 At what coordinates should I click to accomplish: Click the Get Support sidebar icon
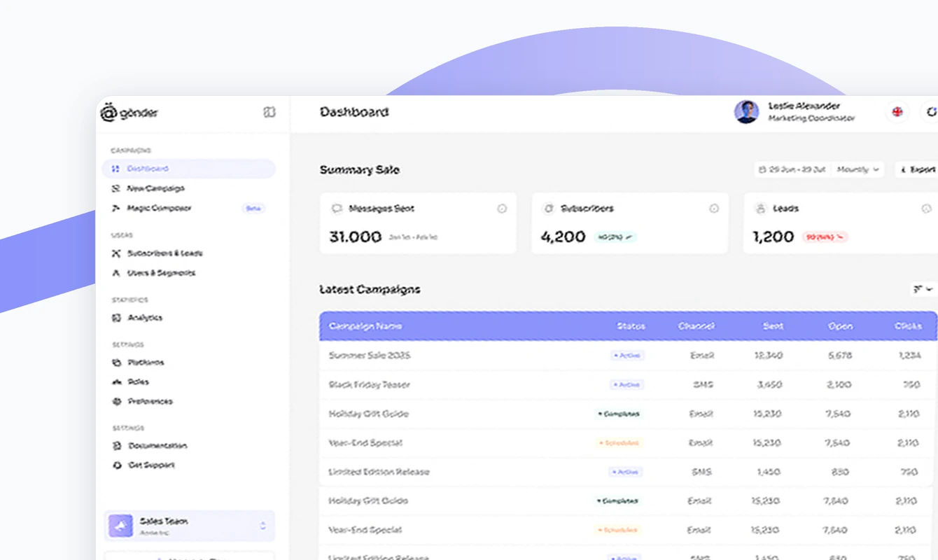coord(116,465)
